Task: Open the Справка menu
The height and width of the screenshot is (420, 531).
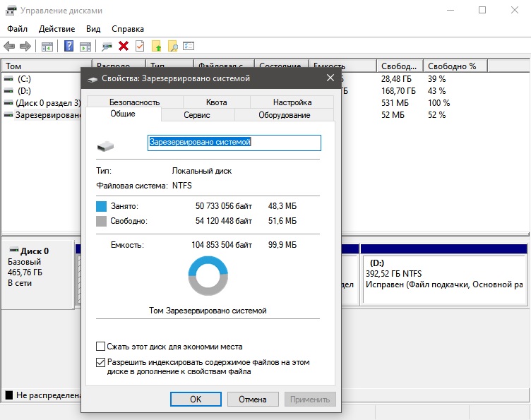Action: 128,29
